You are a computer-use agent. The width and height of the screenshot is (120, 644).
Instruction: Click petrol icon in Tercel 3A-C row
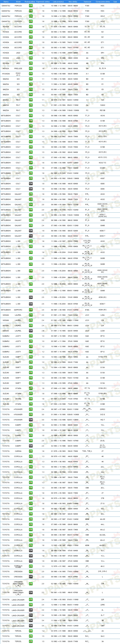pyautogui.click(x=31, y=636)
